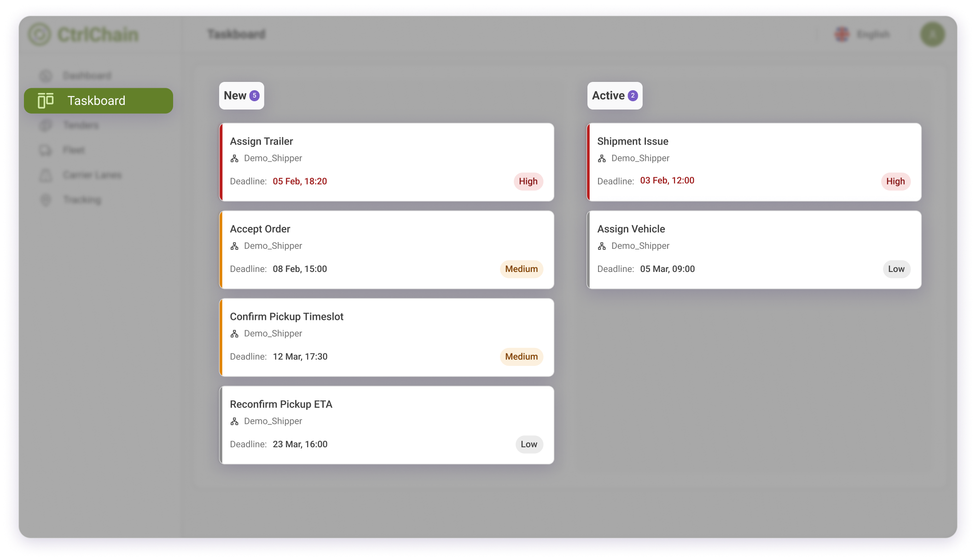976x560 pixels.
Task: Toggle Low priority on Reconfirm Pickup ETA
Action: coord(529,444)
